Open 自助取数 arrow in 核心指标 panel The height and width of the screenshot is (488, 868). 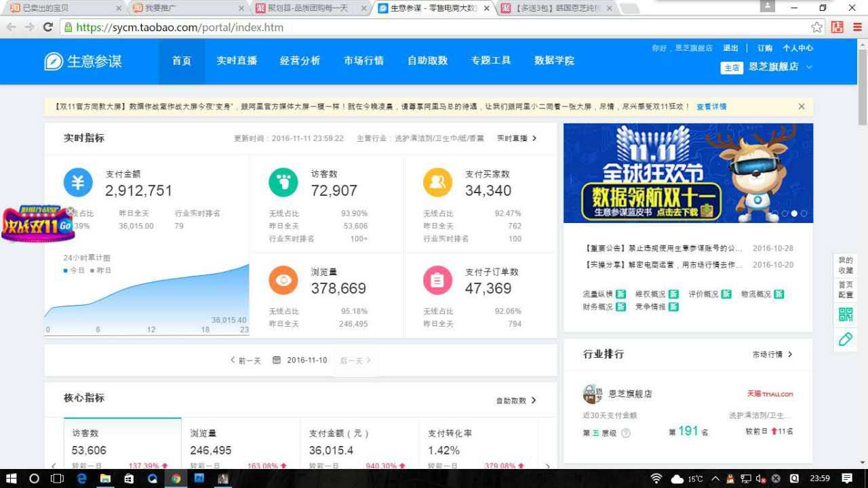533,401
